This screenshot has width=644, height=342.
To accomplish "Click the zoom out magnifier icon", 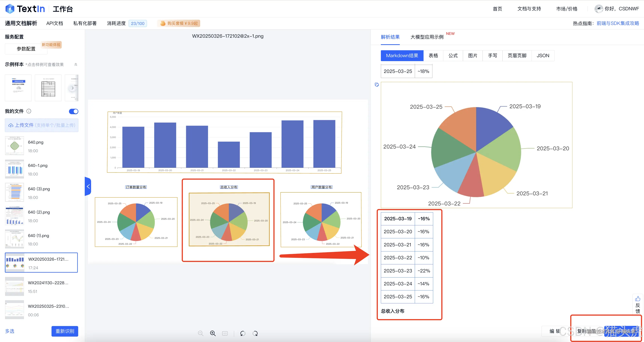I will tap(201, 333).
